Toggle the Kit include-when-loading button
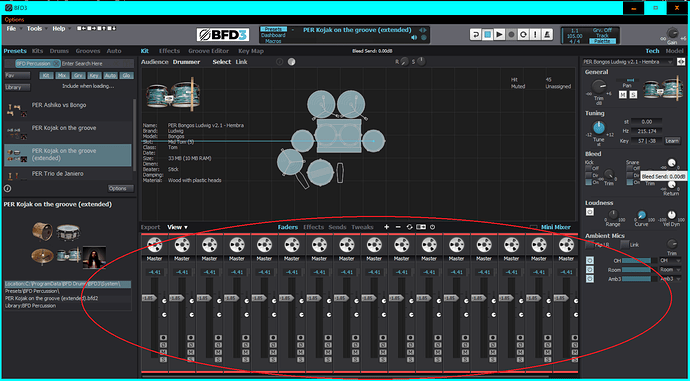This screenshot has width=690, height=381. click(x=46, y=76)
